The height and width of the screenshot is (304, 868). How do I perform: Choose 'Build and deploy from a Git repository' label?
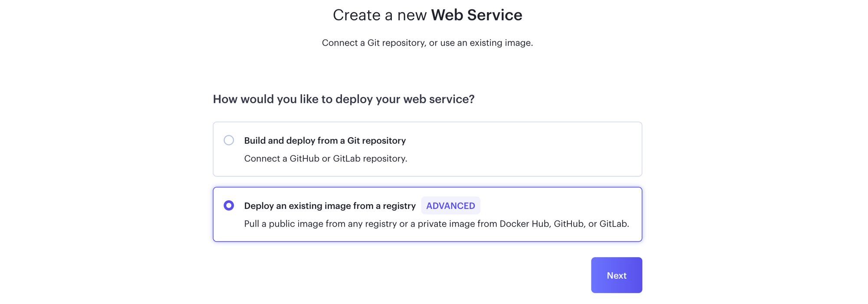point(325,141)
